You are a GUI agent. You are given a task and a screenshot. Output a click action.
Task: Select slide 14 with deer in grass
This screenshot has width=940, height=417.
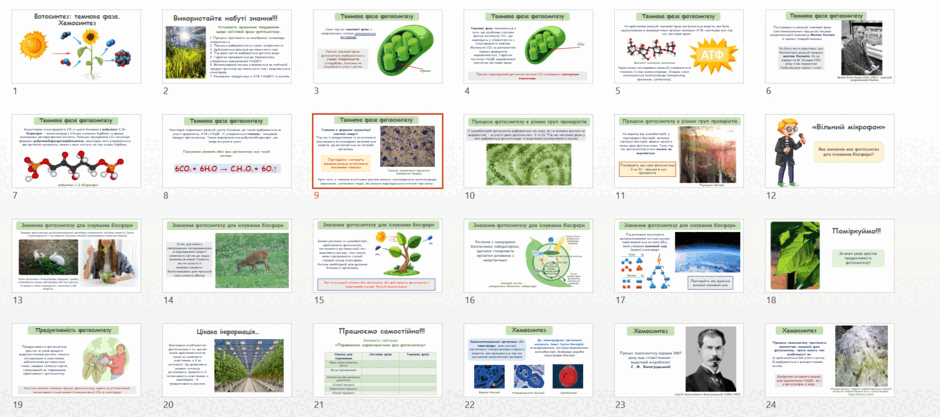click(227, 255)
